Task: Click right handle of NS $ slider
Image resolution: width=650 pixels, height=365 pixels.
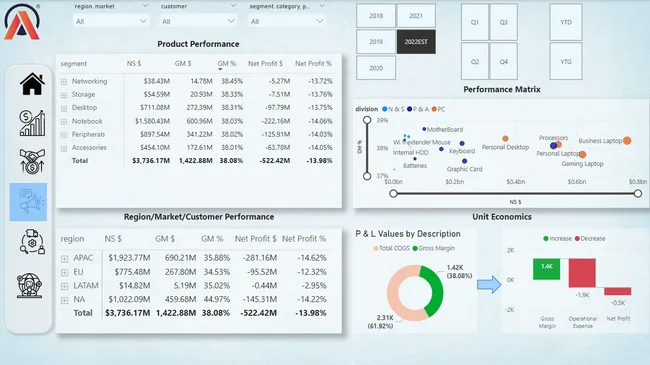Action: tap(638, 193)
